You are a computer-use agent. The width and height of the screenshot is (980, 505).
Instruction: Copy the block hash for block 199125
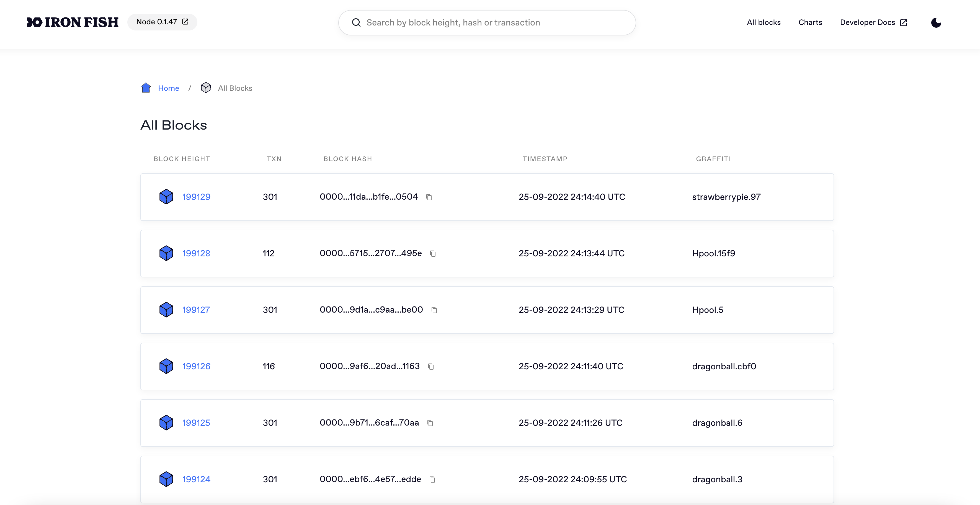click(x=430, y=423)
